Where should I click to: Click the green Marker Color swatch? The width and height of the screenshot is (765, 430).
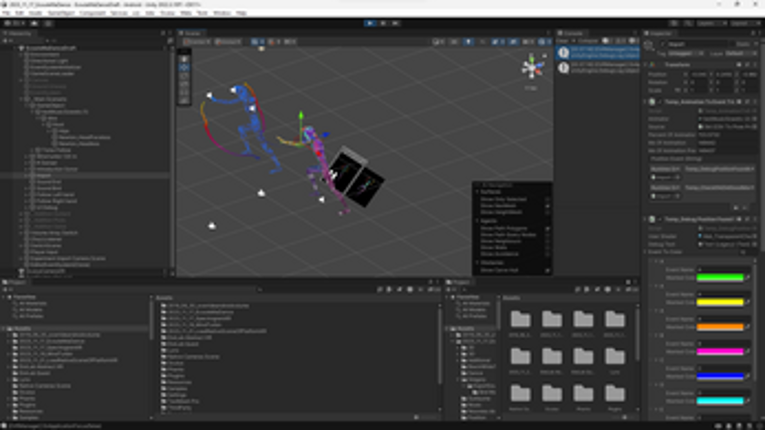[720, 277]
